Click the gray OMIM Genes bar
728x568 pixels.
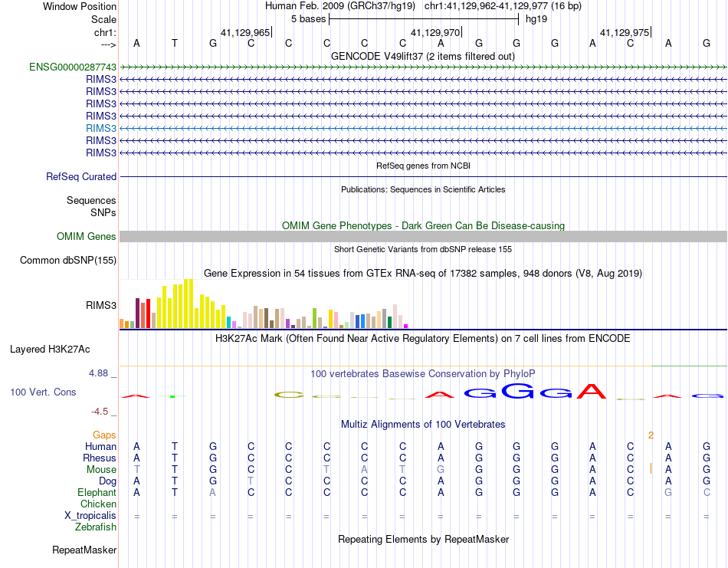pos(423,236)
